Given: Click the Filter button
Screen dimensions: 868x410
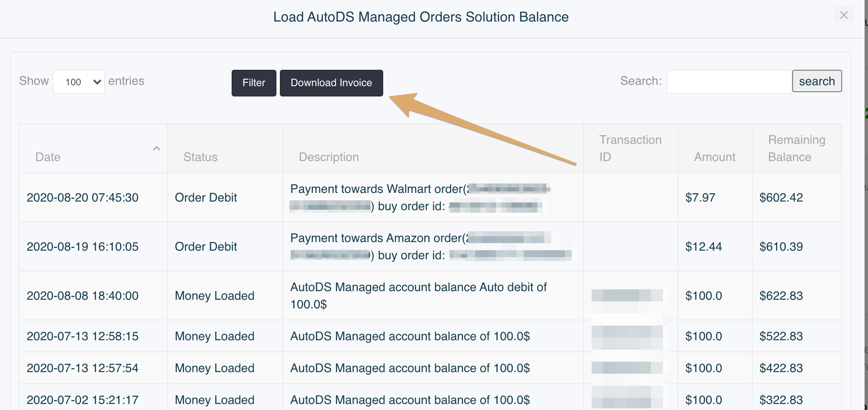Looking at the screenshot, I should coord(254,83).
